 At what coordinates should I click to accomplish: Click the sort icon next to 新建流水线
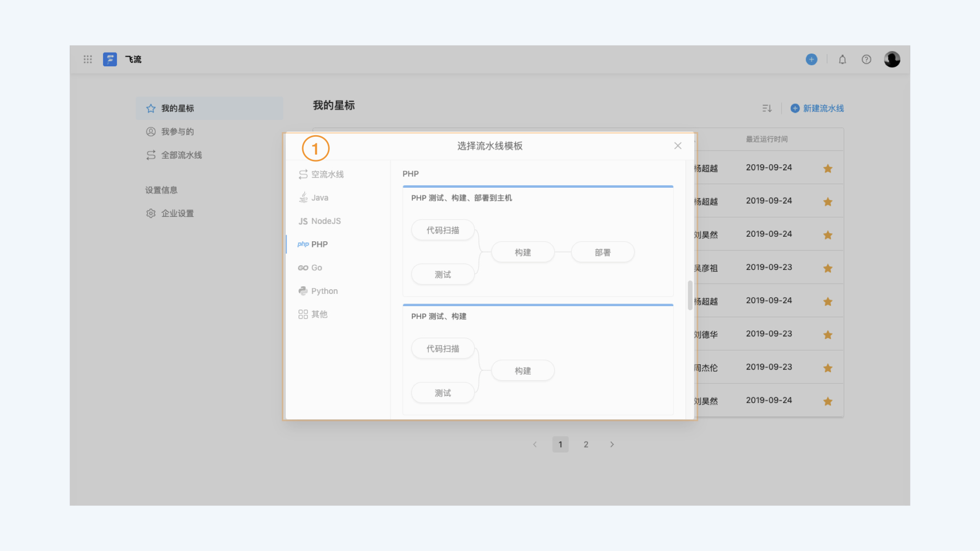[x=767, y=108]
